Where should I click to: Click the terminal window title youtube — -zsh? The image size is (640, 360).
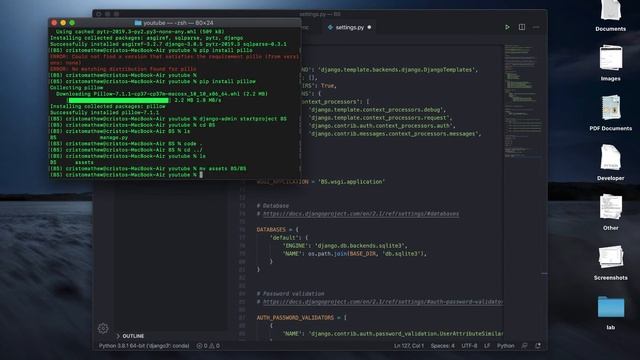tap(178, 23)
